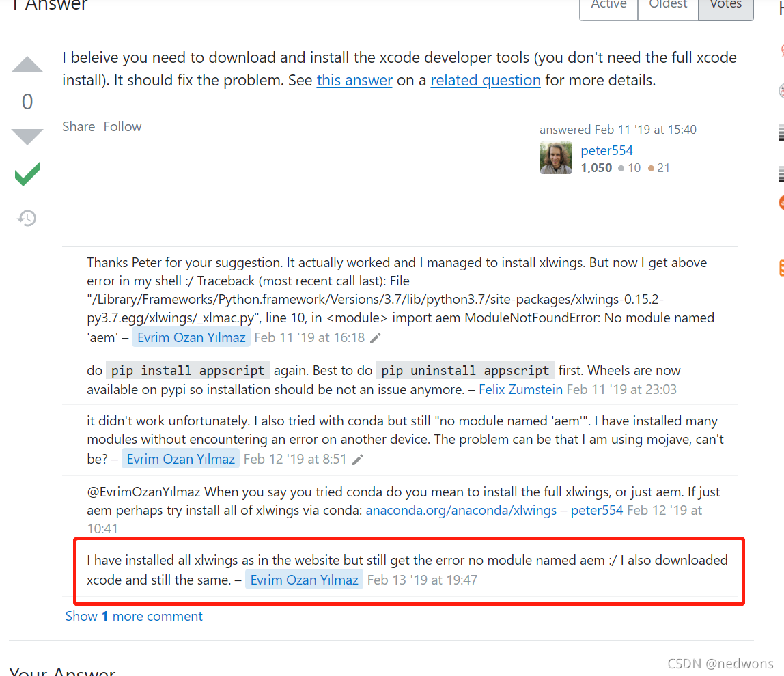The height and width of the screenshot is (676, 784).
Task: Open the answer activity history icon
Action: [x=27, y=218]
